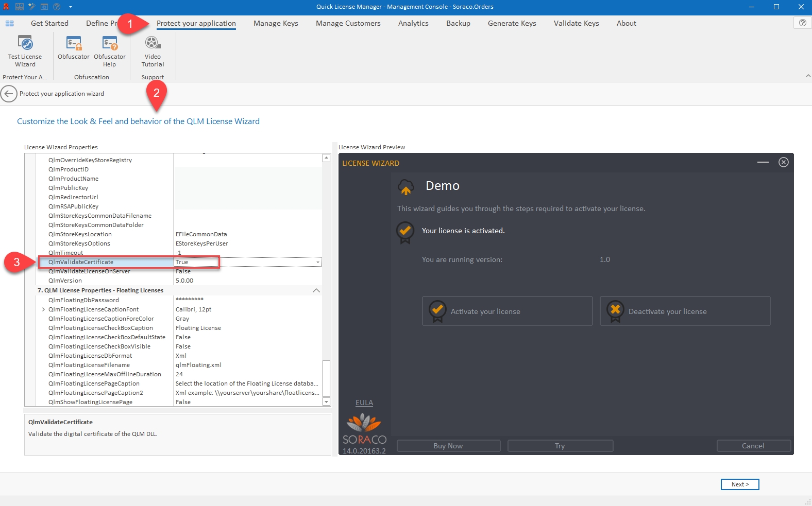Close the License Wizard preview with X icon
Viewport: 812px width, 506px height.
783,162
